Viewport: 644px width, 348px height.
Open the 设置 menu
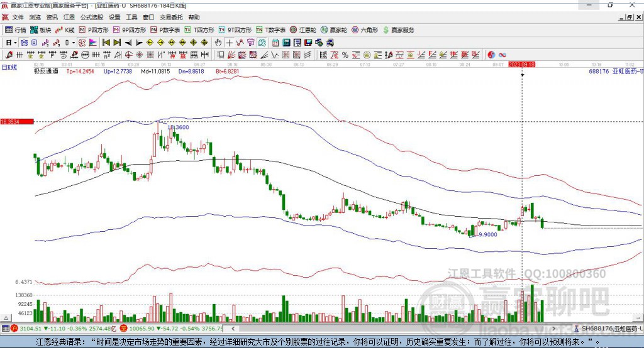point(114,17)
